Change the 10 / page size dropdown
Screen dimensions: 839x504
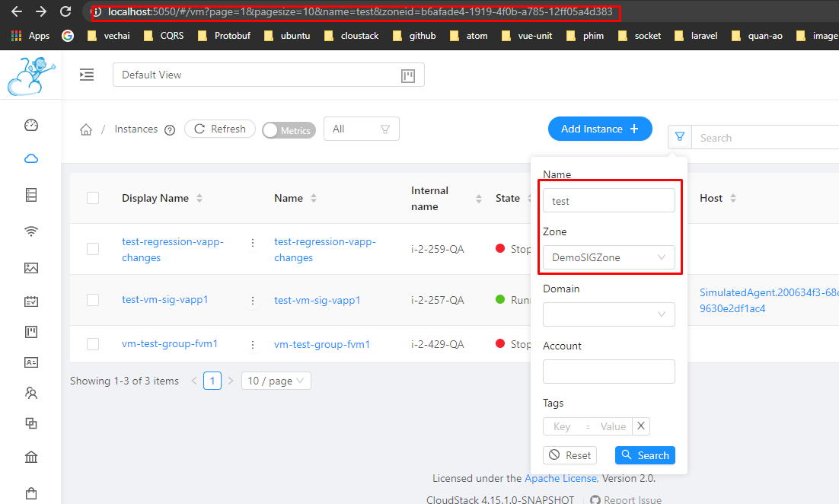(276, 381)
